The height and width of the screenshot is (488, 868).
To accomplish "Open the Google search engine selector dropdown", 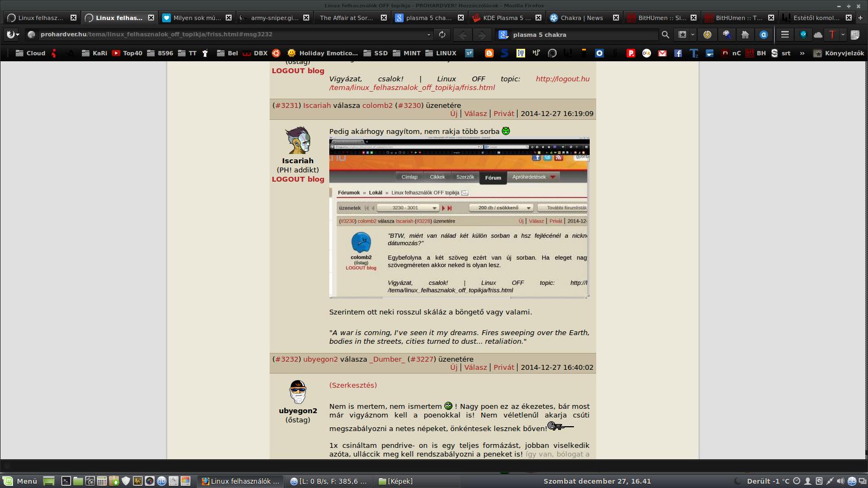I will 504,35.
